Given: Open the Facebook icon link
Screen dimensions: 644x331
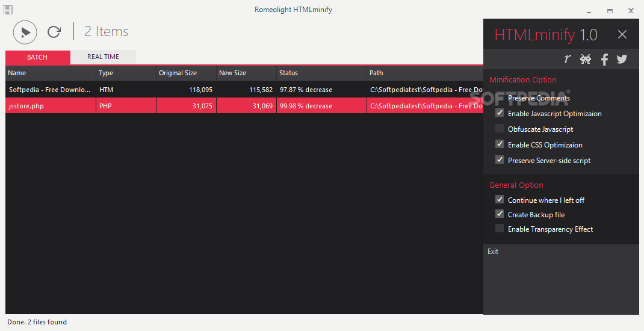Looking at the screenshot, I should (604, 60).
